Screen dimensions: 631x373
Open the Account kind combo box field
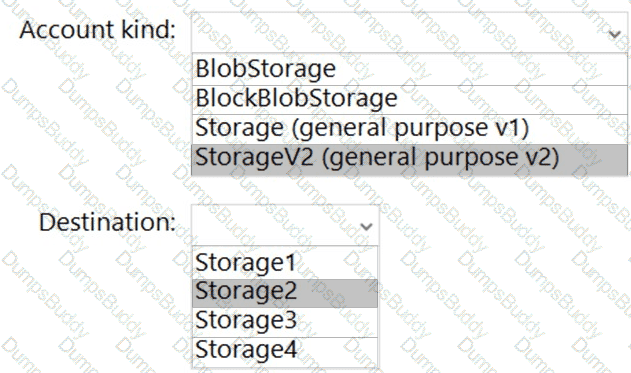click(x=409, y=33)
